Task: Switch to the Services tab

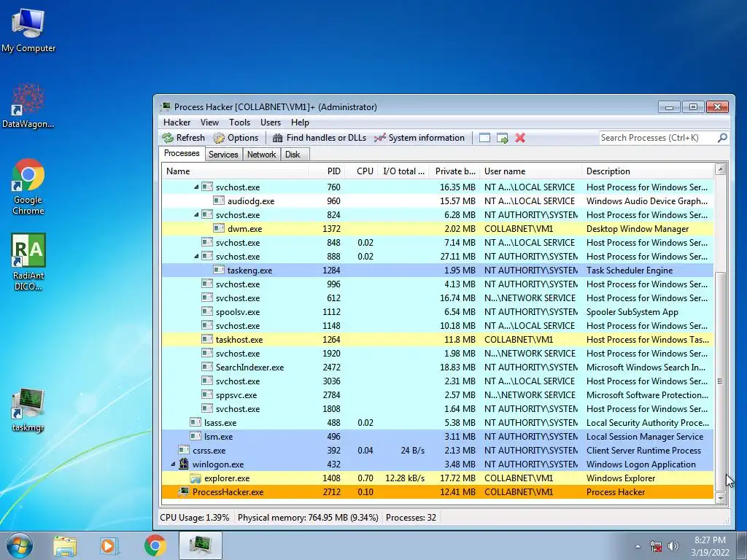Action: click(223, 155)
